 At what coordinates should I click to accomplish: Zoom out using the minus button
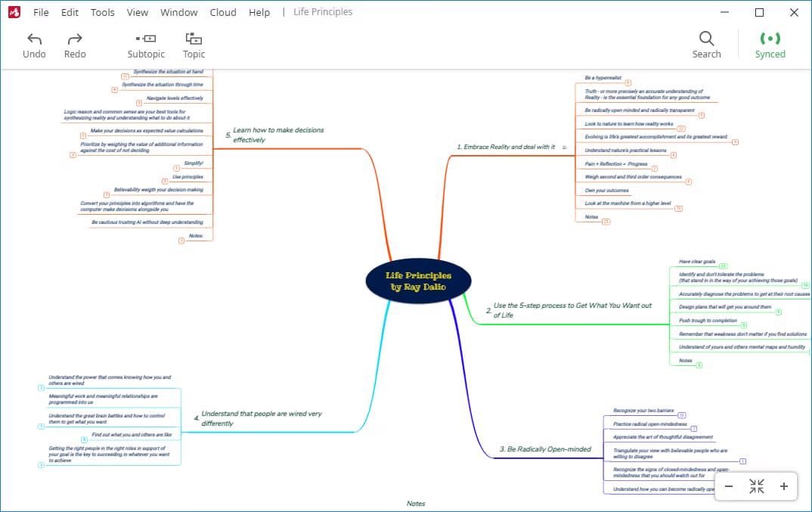click(729, 487)
